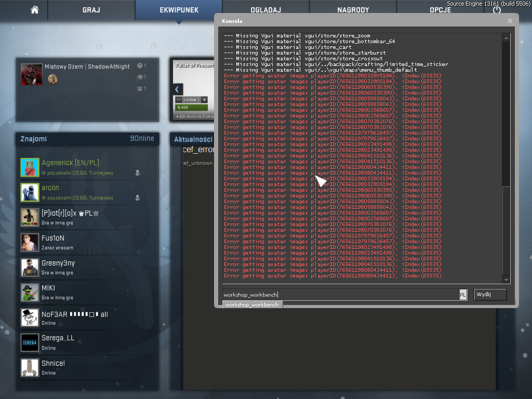The height and width of the screenshot is (399, 532).
Task: Click lobby icon beside Agenerick
Action: pyautogui.click(x=138, y=172)
